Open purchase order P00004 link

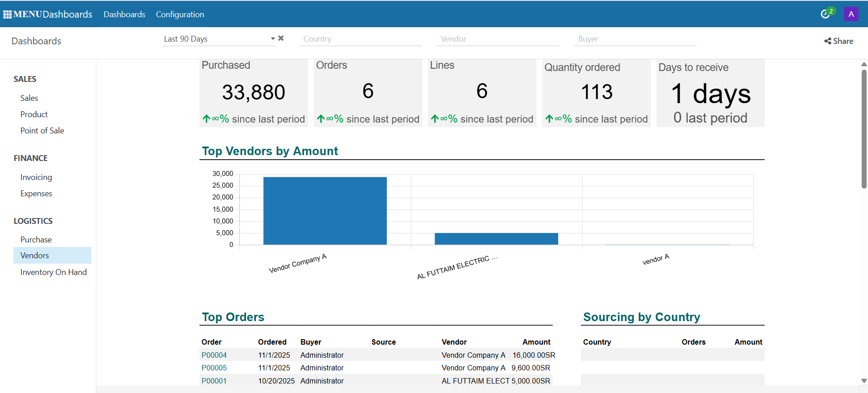214,355
